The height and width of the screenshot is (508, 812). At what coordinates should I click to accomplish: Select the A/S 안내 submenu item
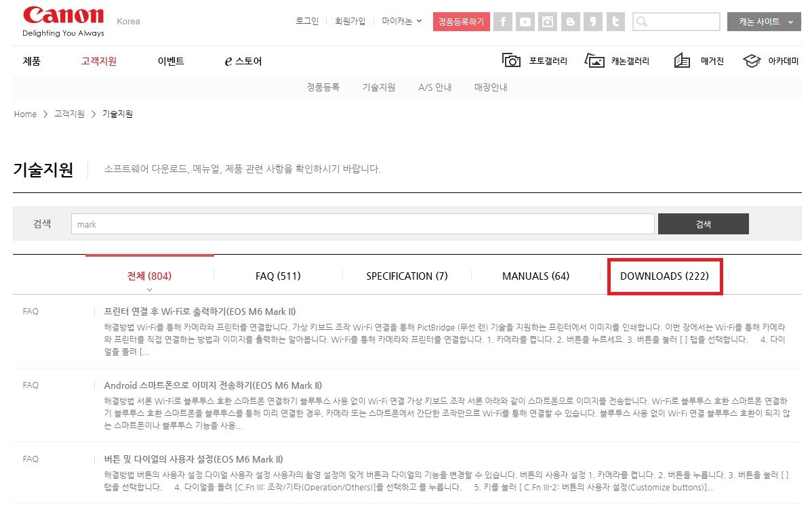point(435,87)
